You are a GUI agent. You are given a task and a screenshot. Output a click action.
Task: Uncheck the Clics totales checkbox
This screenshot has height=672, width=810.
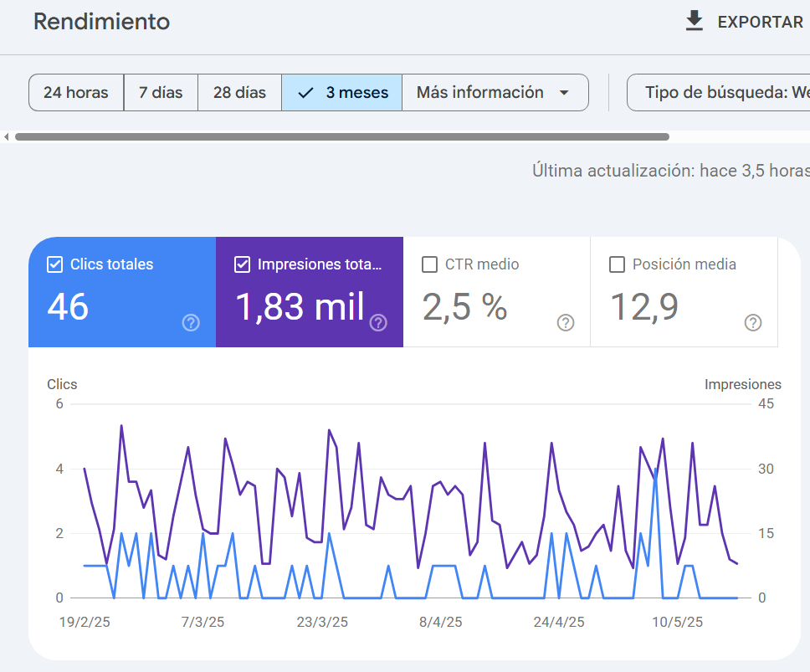coord(54,264)
